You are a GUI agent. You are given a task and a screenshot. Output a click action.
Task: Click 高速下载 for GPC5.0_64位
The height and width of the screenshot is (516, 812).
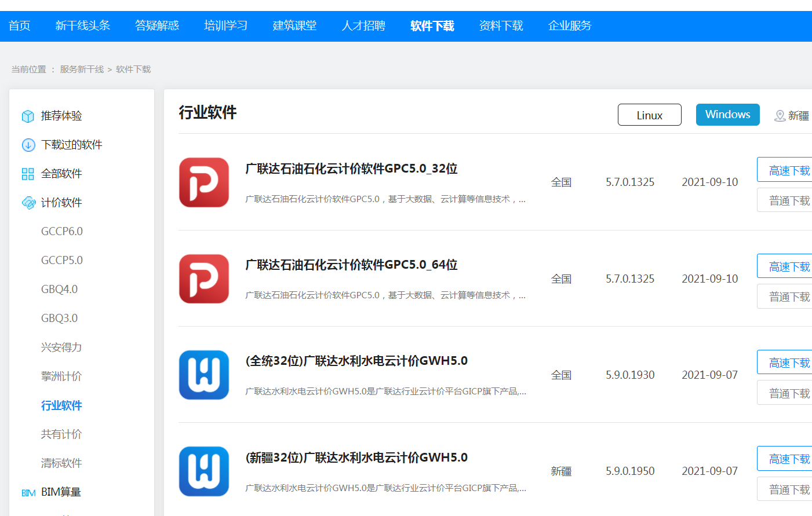tap(785, 266)
